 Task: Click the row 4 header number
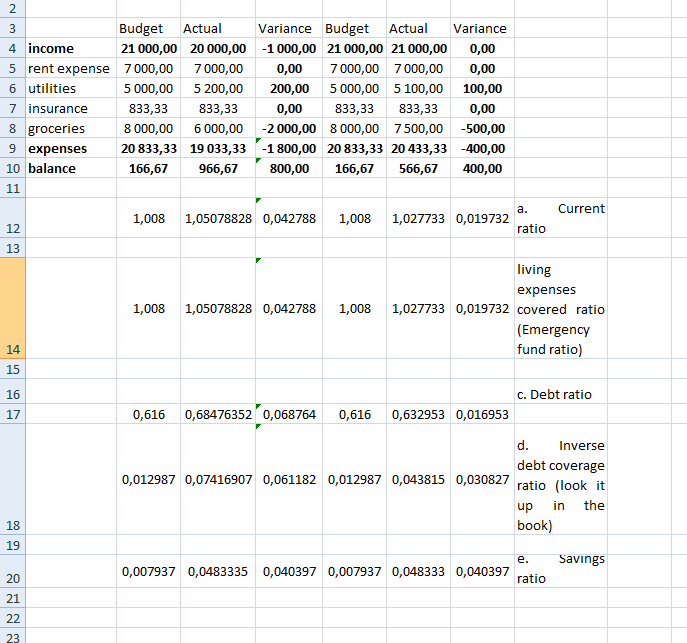12,48
